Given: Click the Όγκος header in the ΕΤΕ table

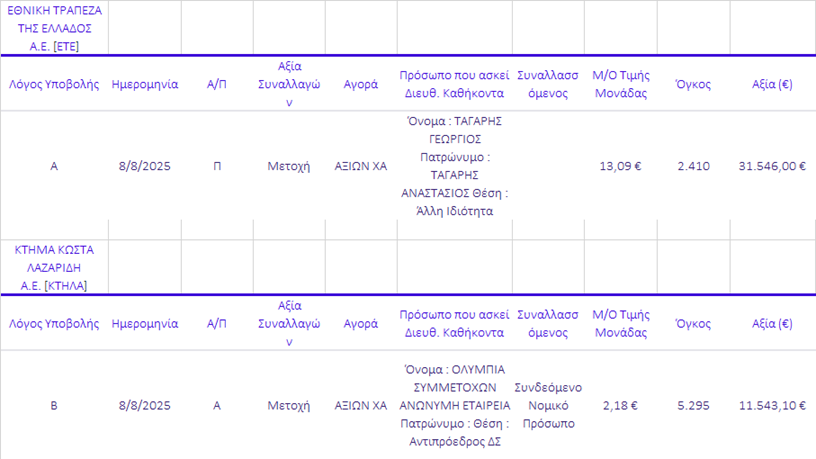Looking at the screenshot, I should (693, 84).
